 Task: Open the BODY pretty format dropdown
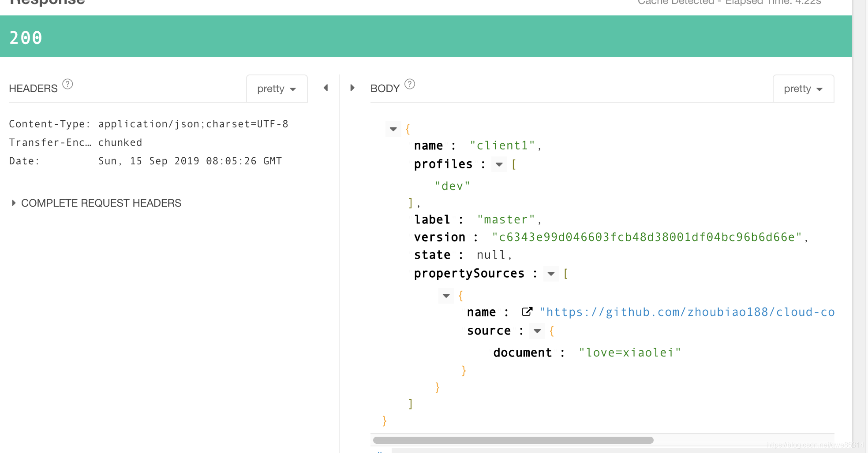(804, 89)
